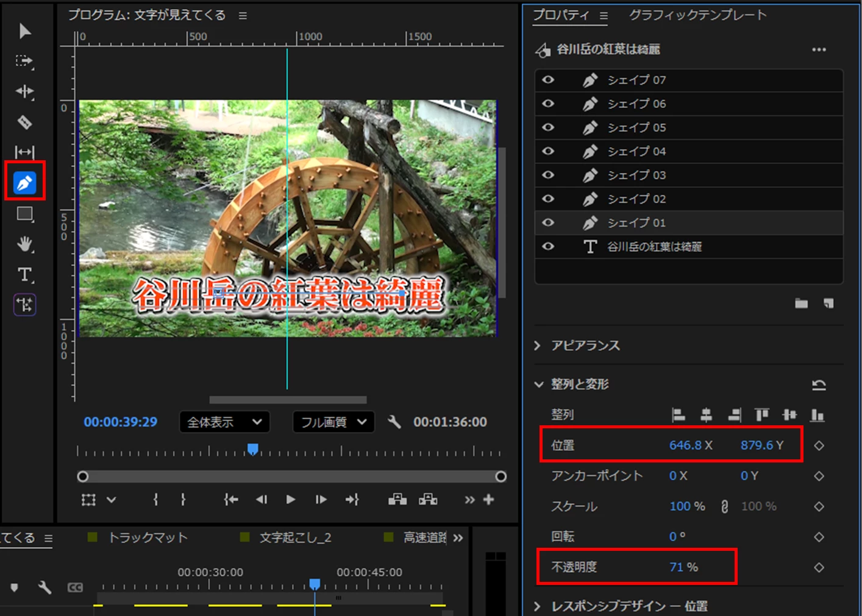862x616 pixels.
Task: Hide the シェイプ 01 layer
Action: pos(548,222)
